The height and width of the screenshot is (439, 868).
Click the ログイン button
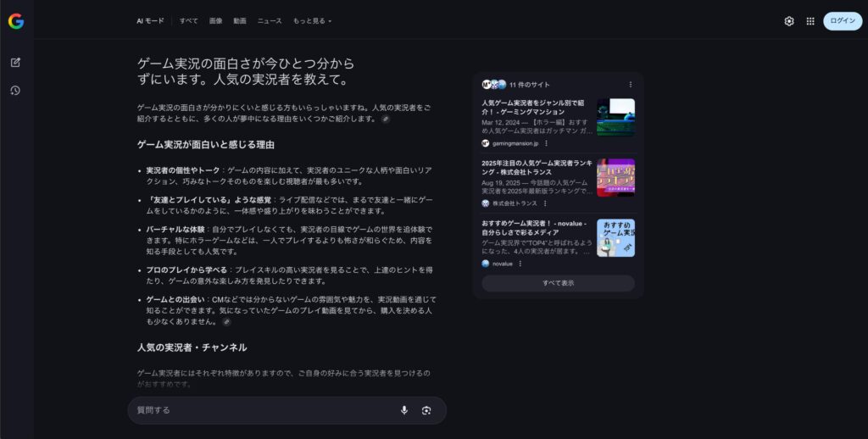843,21
